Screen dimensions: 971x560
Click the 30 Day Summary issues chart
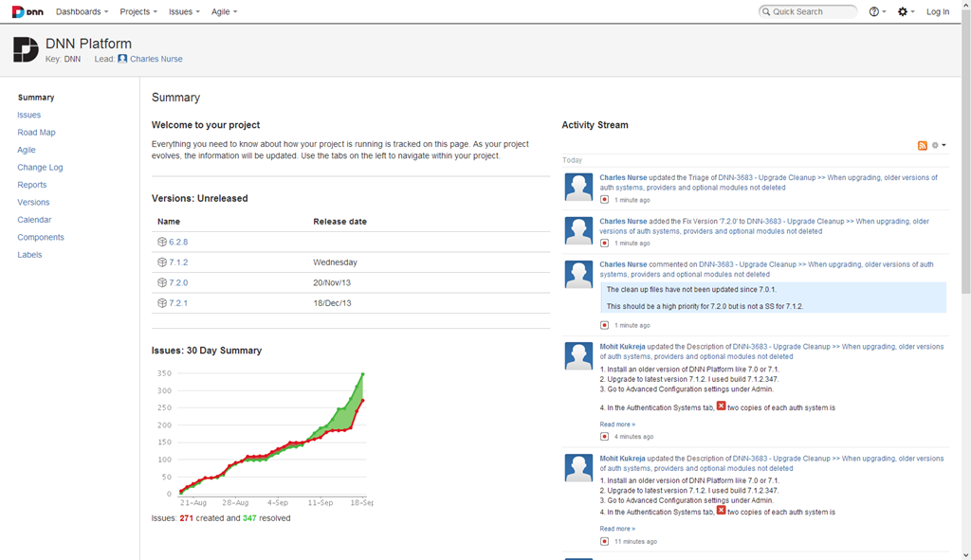(263, 437)
